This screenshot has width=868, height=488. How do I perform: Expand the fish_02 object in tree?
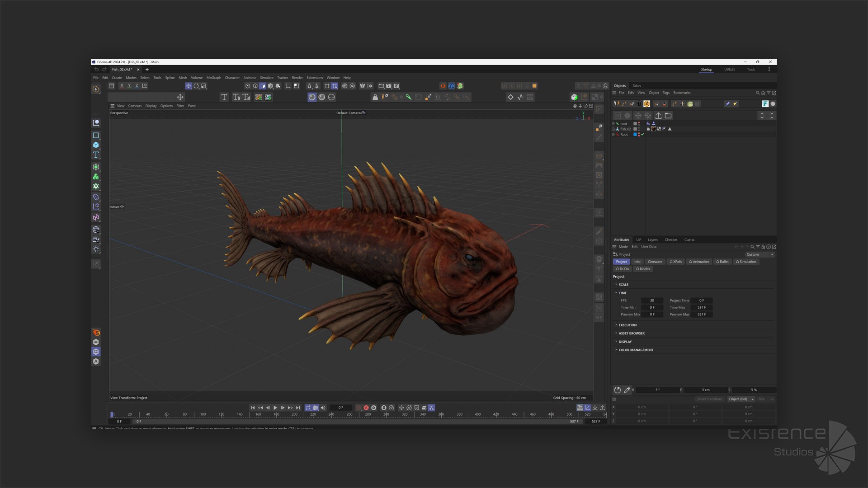[613, 129]
